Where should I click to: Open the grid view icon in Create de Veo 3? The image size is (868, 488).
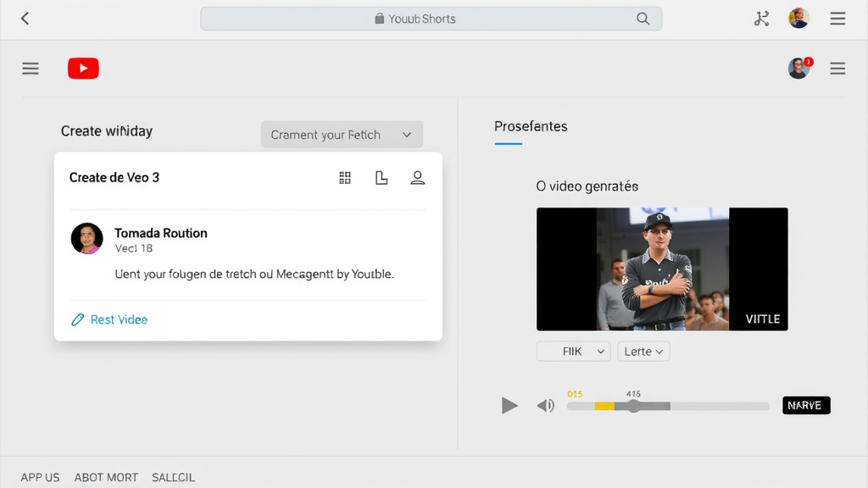click(345, 178)
